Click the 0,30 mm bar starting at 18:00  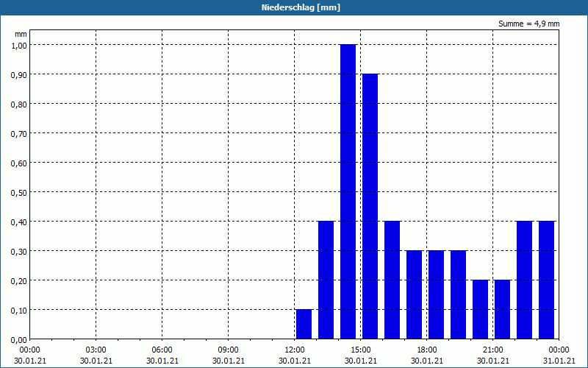[x=436, y=295]
